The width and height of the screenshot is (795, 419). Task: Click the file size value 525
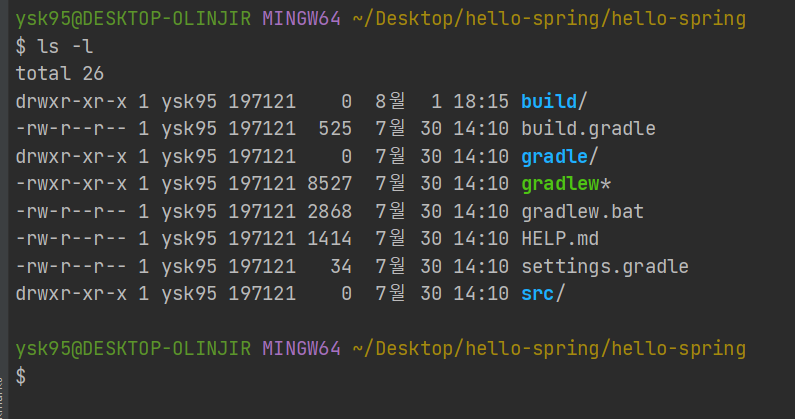(335, 128)
